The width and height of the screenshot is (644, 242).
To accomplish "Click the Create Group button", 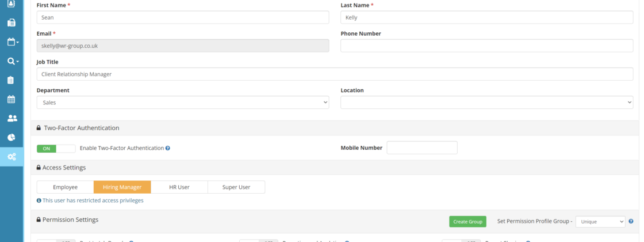I will (467, 221).
